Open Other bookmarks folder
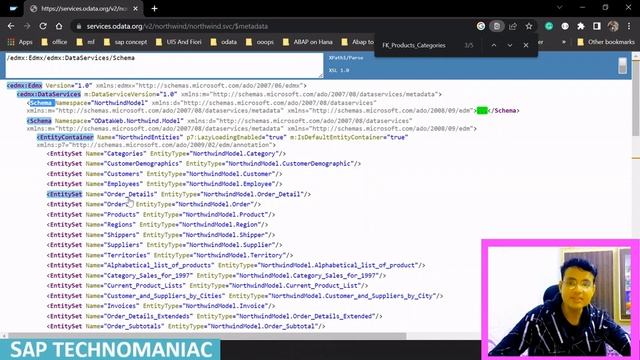This screenshot has height=360, width=640. pos(606,42)
